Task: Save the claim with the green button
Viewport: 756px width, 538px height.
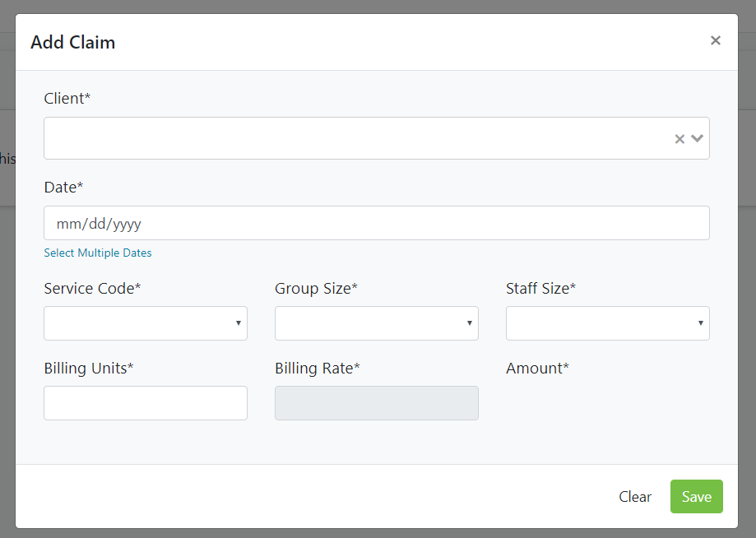Action: coord(696,497)
